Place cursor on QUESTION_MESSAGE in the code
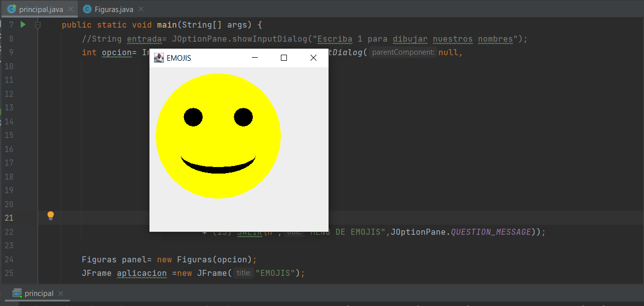Viewport: 644px width, 306px height. click(491, 232)
